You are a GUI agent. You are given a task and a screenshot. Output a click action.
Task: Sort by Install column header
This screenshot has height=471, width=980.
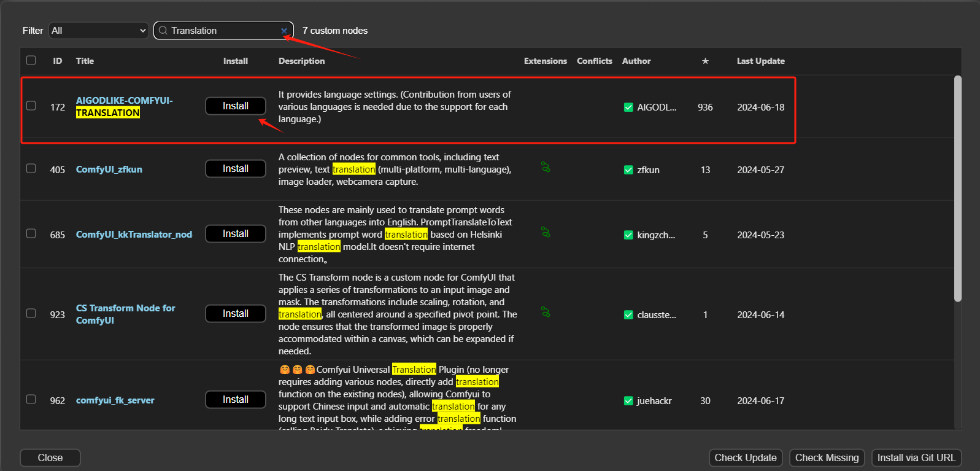pos(236,61)
